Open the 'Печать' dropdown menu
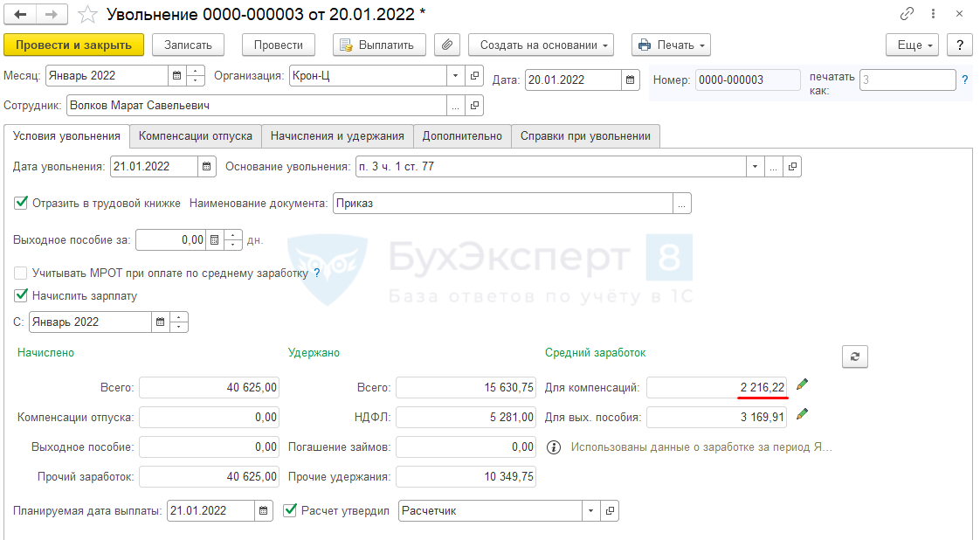Viewport: 980px width, 540px height. (671, 45)
